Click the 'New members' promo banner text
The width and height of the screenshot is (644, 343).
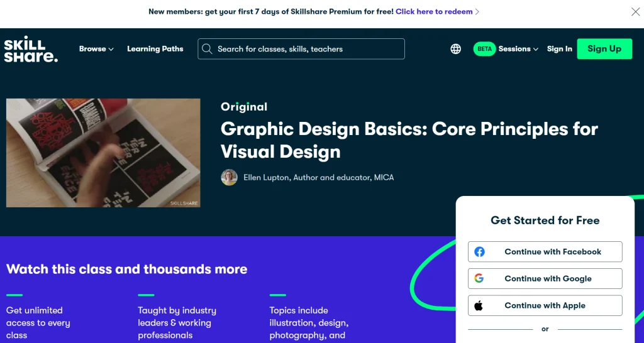click(x=271, y=11)
